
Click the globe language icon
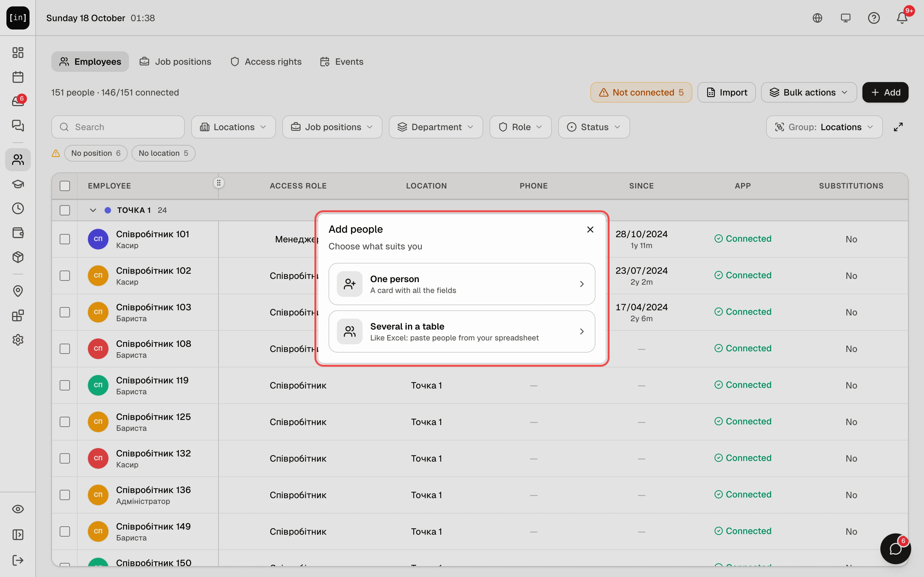(817, 18)
